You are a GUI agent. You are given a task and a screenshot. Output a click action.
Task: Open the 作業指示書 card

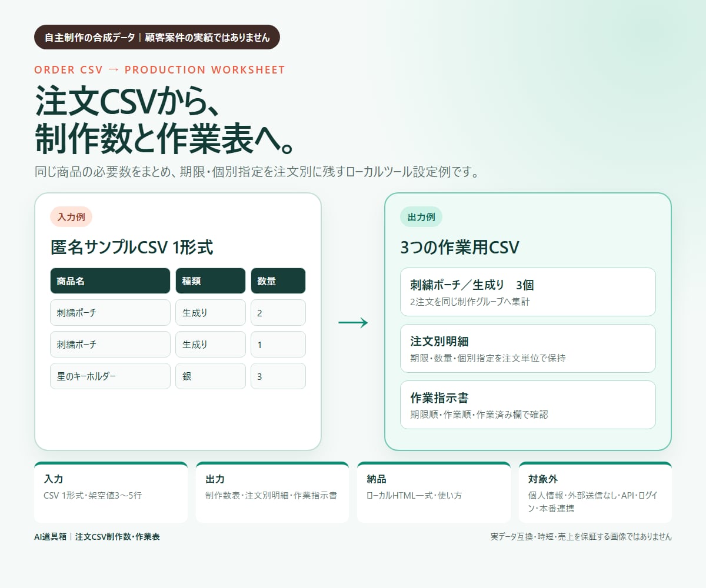(x=528, y=405)
